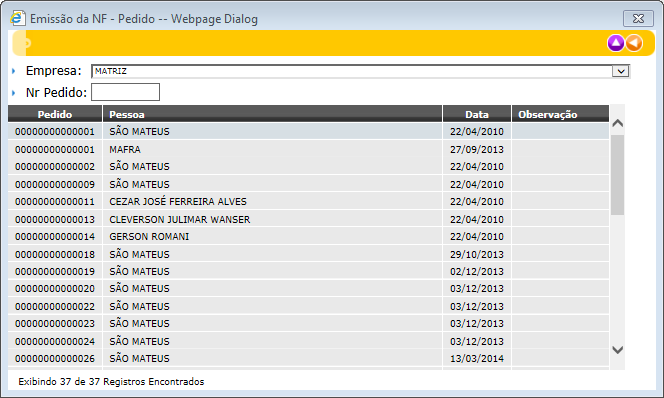This screenshot has height=398, width=664.
Task: Select pedido 0000000000023
Action: (x=308, y=323)
